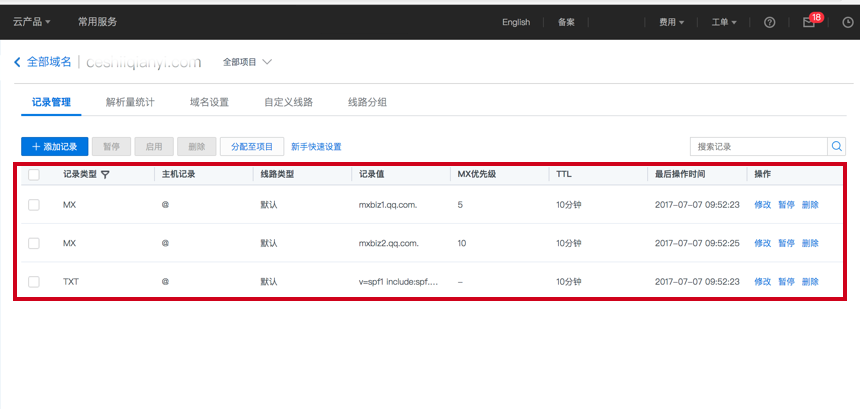Open the help question mark icon

pos(769,22)
